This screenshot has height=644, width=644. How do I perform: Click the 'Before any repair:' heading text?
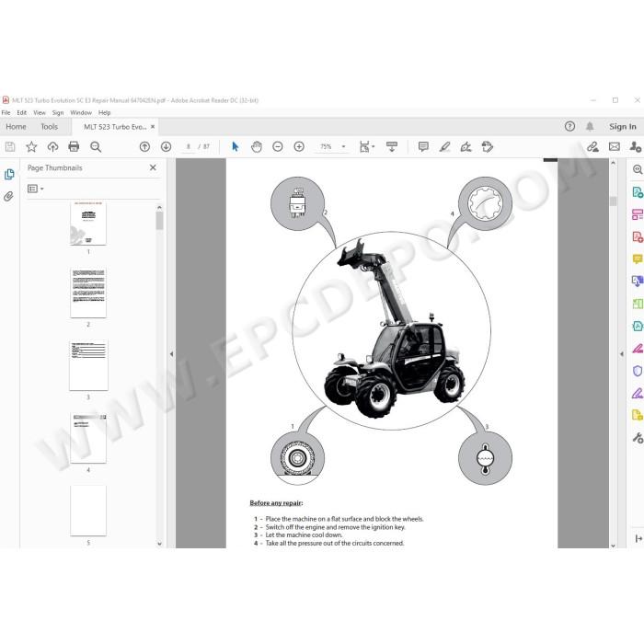[x=276, y=503]
